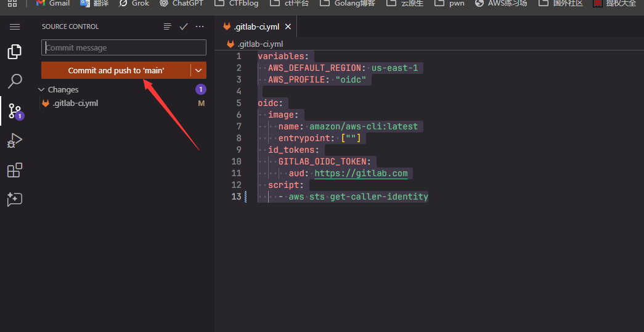Click the view as tree/list icon
Image resolution: width=644 pixels, height=332 pixels.
coord(167,26)
